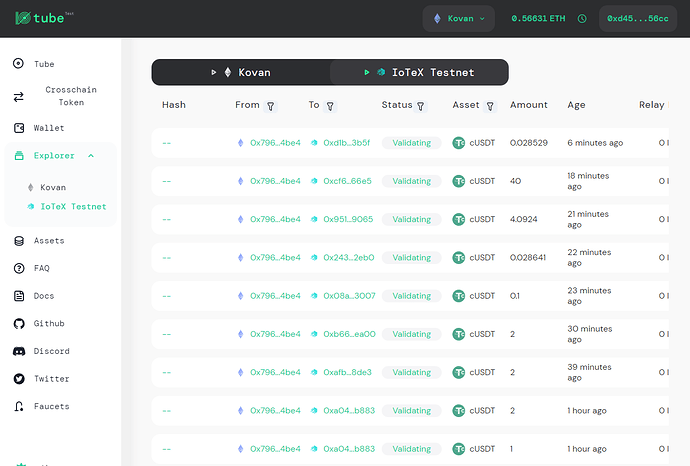
Task: Click the Faucets tap icon
Action: pyautogui.click(x=19, y=406)
